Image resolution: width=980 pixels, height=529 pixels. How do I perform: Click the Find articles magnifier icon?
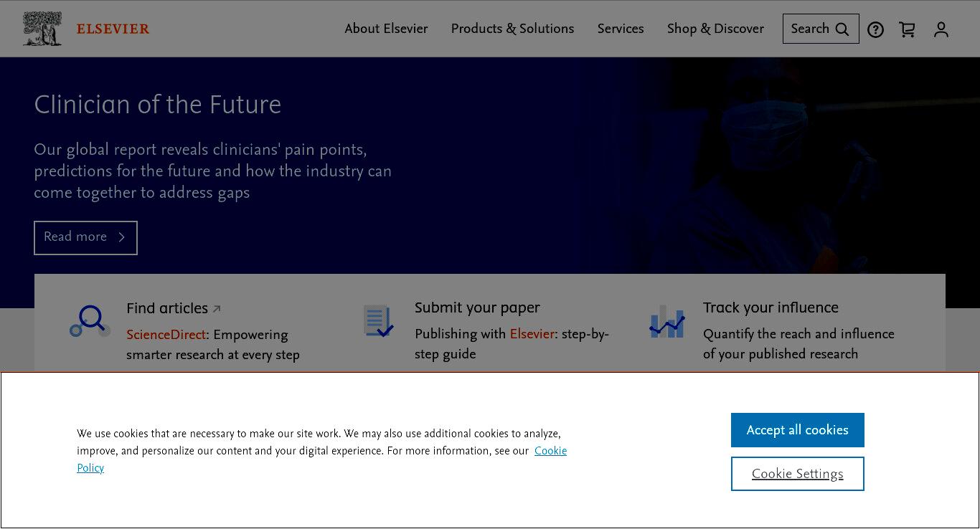(90, 321)
